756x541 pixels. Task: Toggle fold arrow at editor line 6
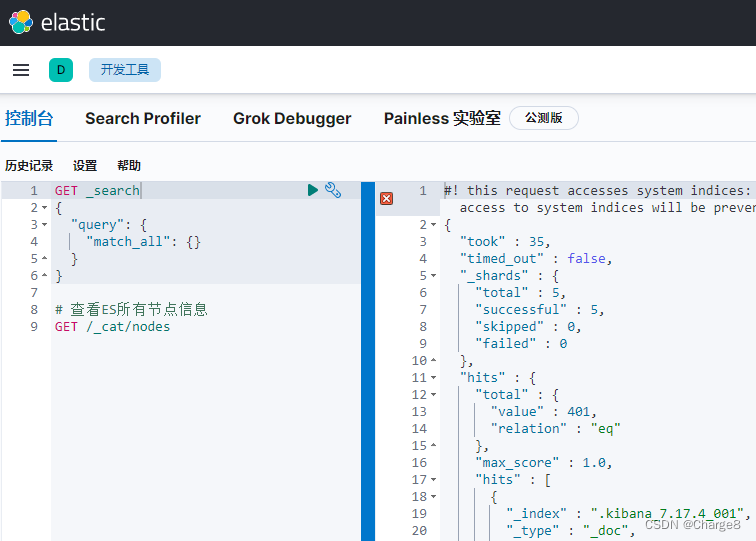coord(44,275)
